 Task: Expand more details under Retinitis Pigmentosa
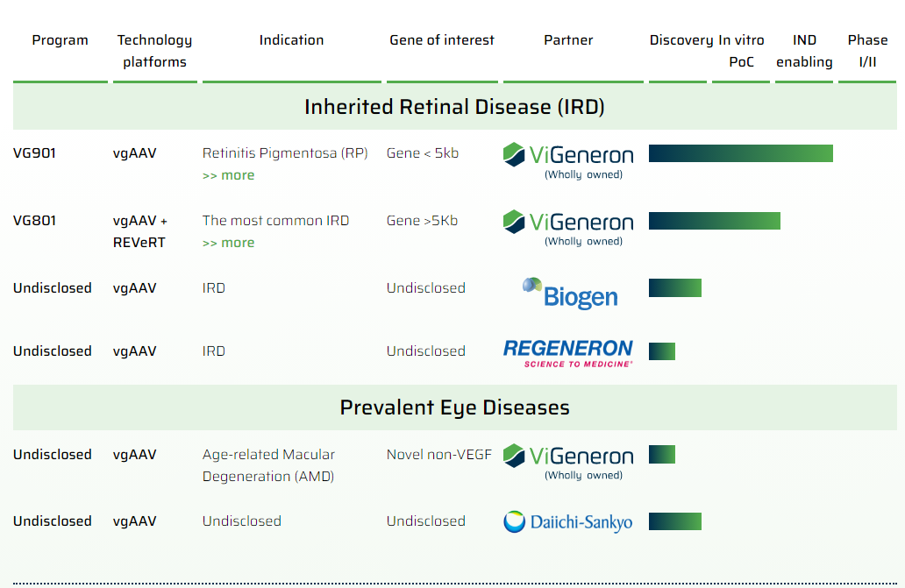click(x=228, y=175)
